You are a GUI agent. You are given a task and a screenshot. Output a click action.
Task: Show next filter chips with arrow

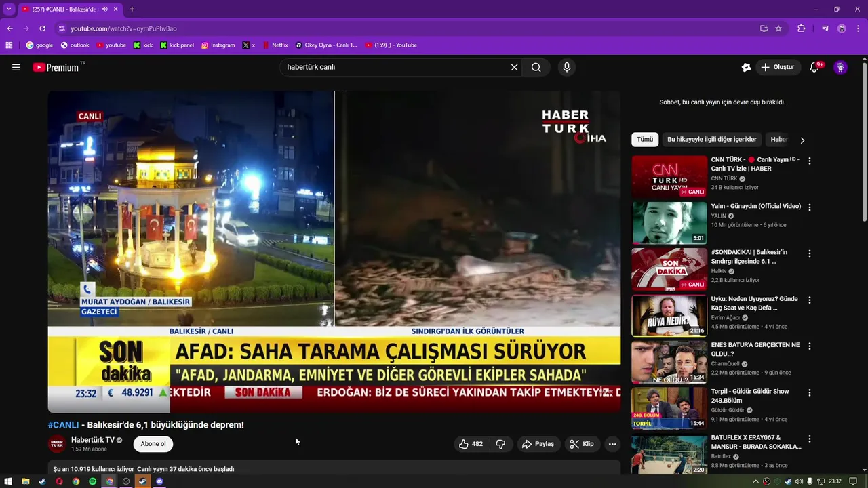click(802, 140)
